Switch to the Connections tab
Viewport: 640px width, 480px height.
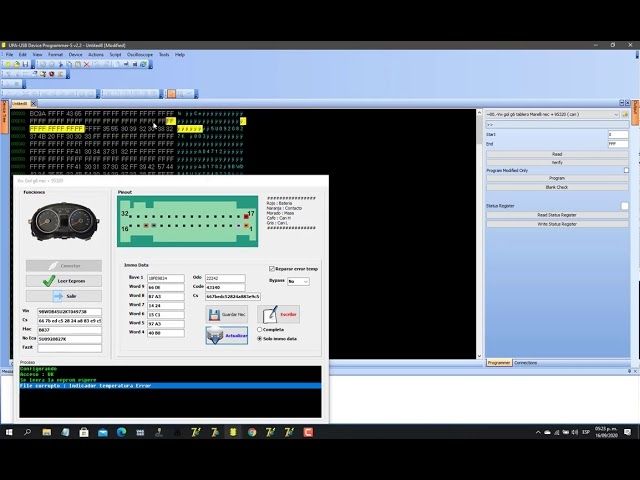point(525,363)
